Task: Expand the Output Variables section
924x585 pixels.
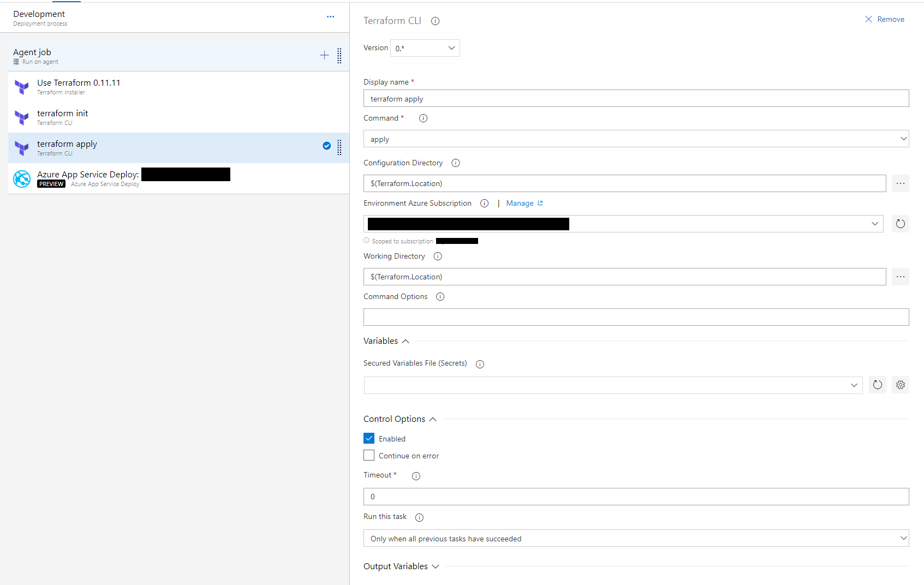Action: click(401, 566)
